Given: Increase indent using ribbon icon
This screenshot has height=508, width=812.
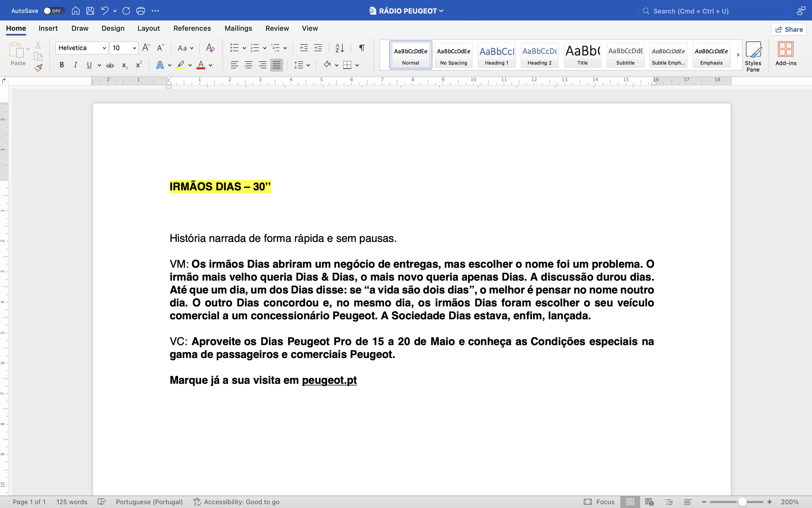Looking at the screenshot, I should pyautogui.click(x=318, y=48).
